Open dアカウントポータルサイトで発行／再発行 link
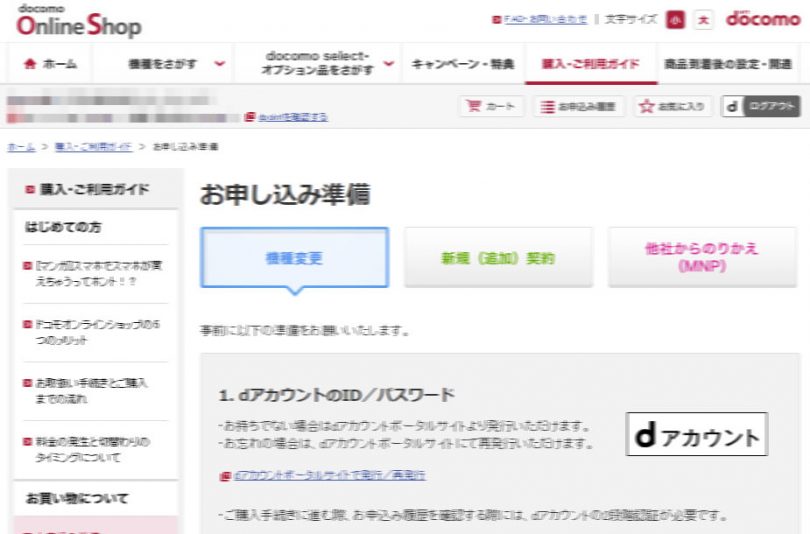810x534 pixels. pos(330,475)
